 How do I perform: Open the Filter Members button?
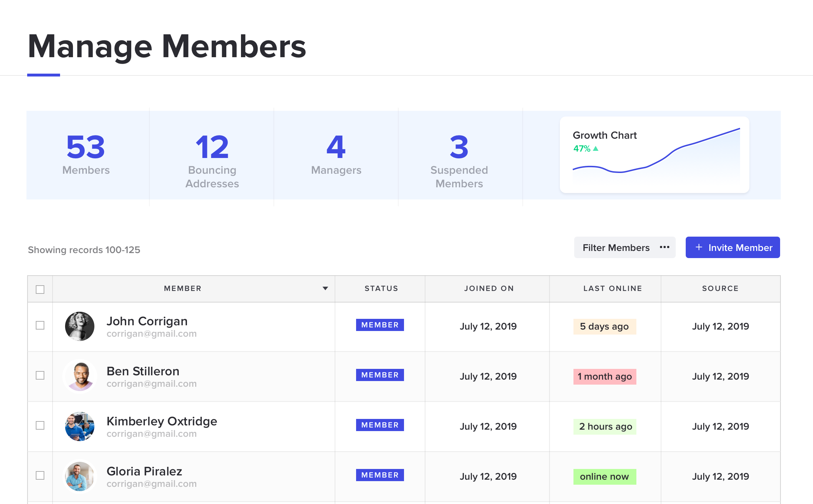(625, 247)
